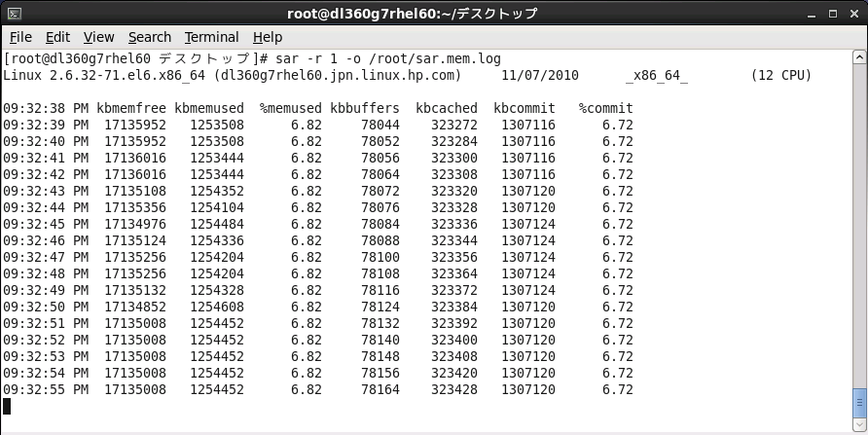Viewport: 868px width, 435px height.
Task: Click kbbuffers value 78044
Action: [380, 126]
